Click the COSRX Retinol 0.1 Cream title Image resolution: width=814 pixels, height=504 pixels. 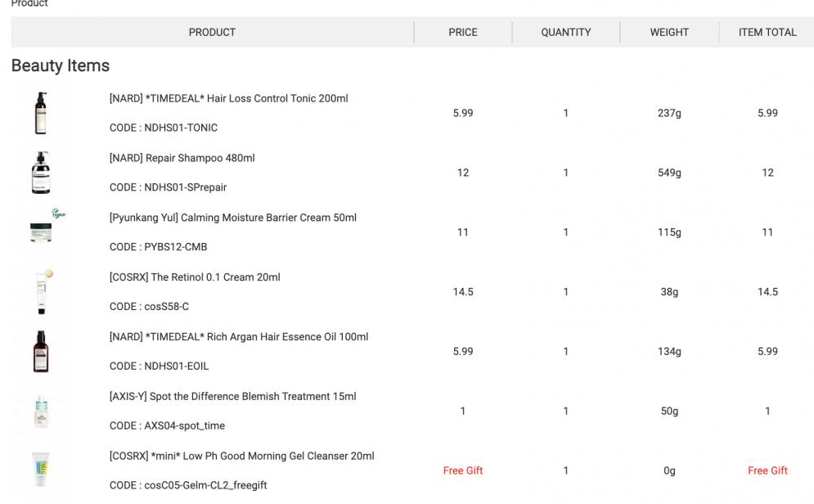[x=195, y=277]
